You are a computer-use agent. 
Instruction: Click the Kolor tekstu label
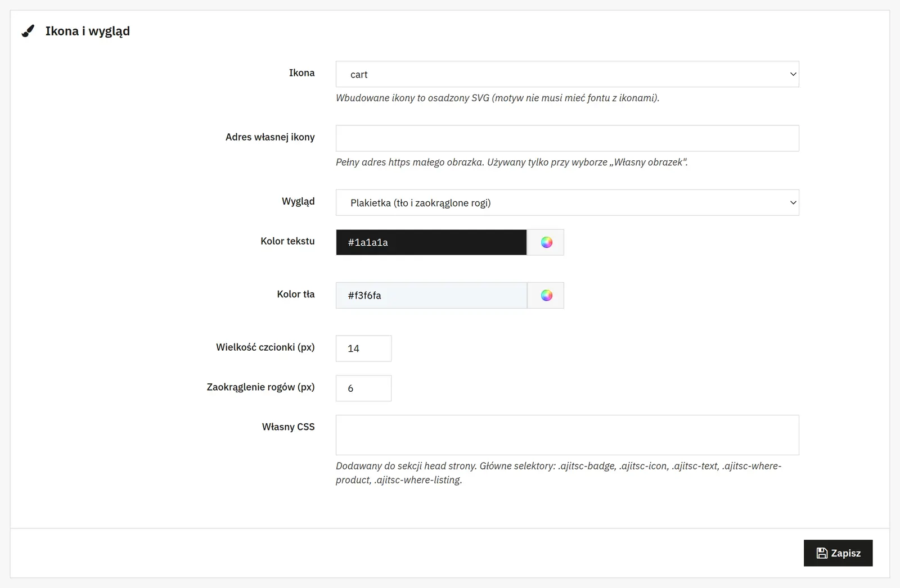(287, 241)
